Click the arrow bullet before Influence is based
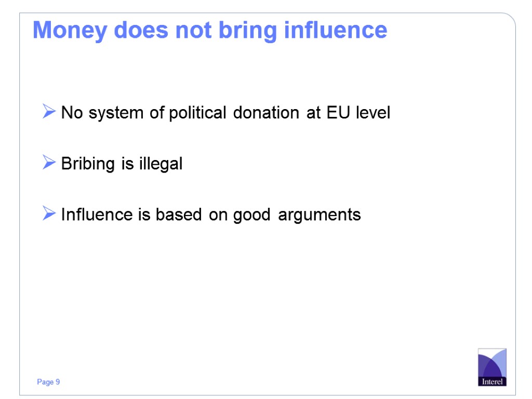The image size is (532, 399). coord(49,214)
